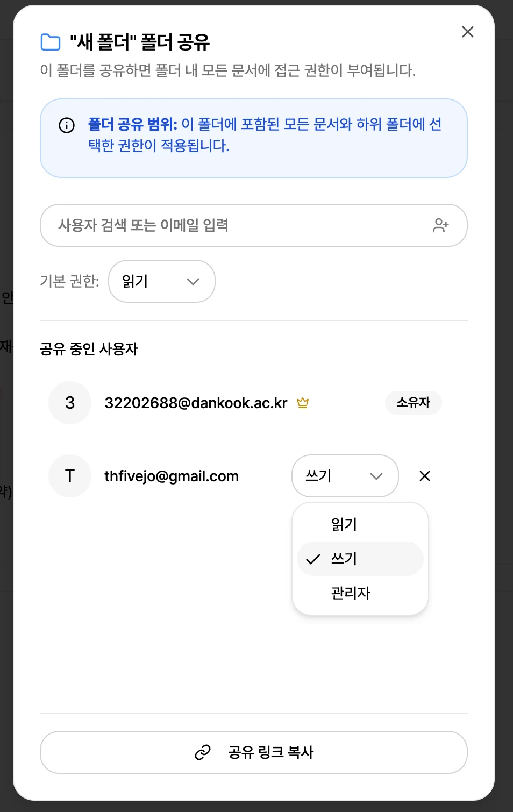Click the avatar labeled 3
The width and height of the screenshot is (513, 812).
[x=70, y=403]
